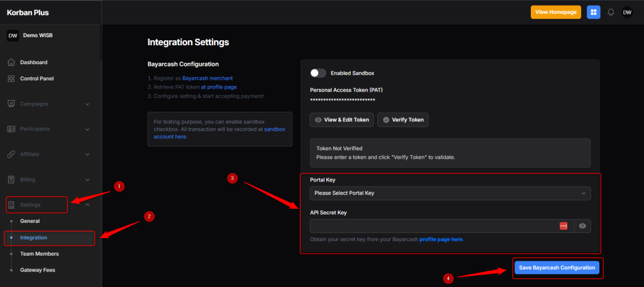
Task: Open the Bayarcash merchant link
Action: click(x=208, y=78)
